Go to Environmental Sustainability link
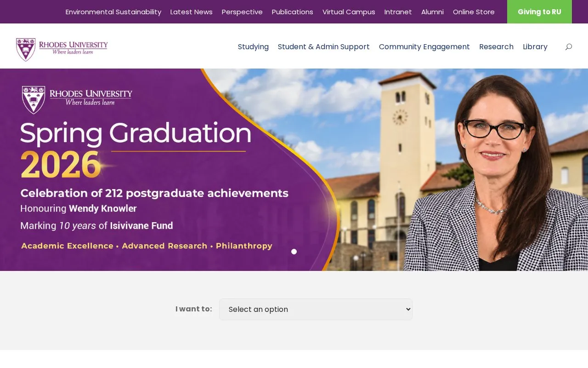 point(113,12)
